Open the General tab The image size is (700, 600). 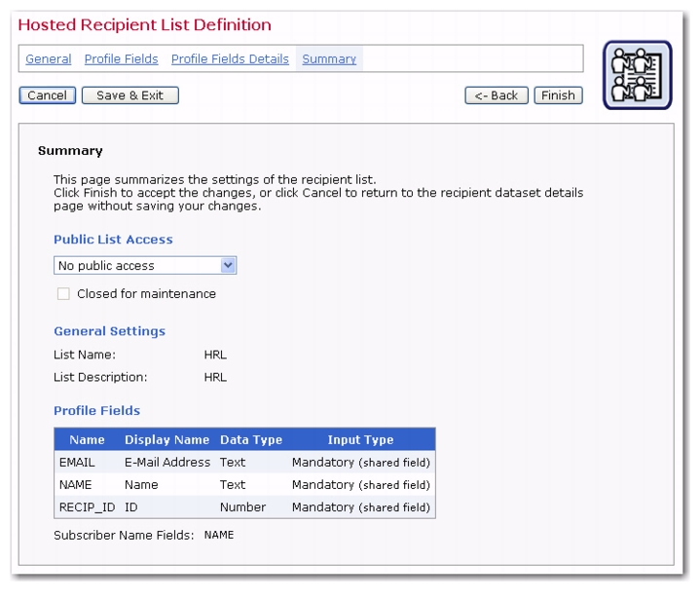tap(49, 59)
